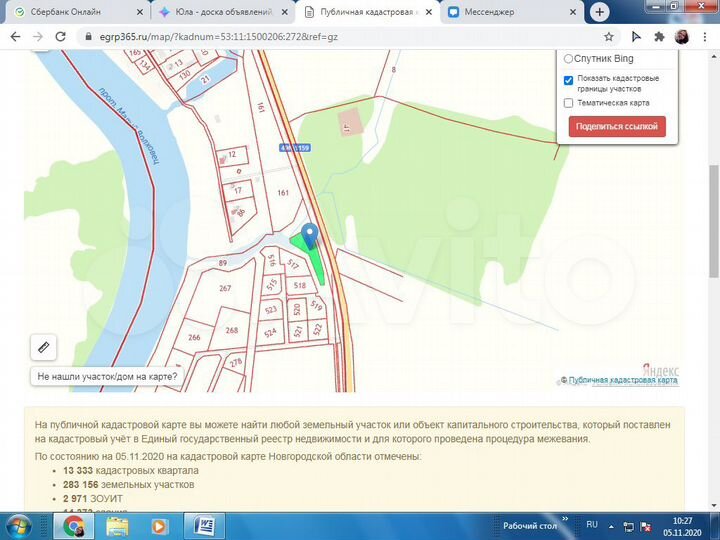Open the Chrome three-dot menu
This screenshot has height=540, width=720.
pos(705,36)
